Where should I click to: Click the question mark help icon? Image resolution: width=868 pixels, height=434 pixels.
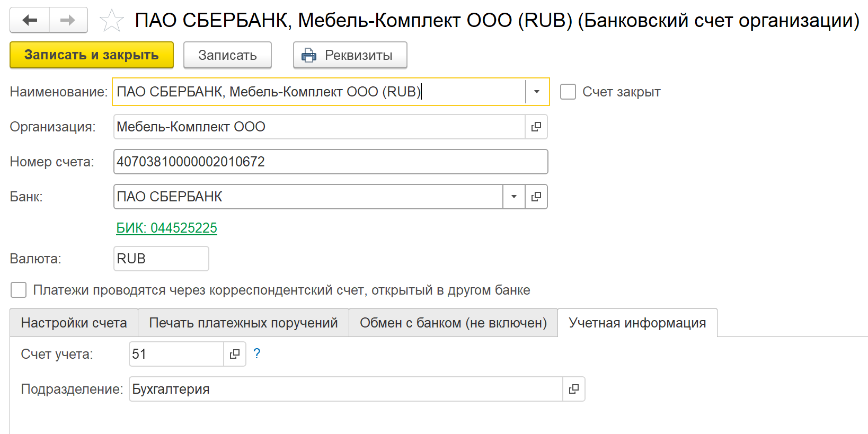[x=257, y=353]
